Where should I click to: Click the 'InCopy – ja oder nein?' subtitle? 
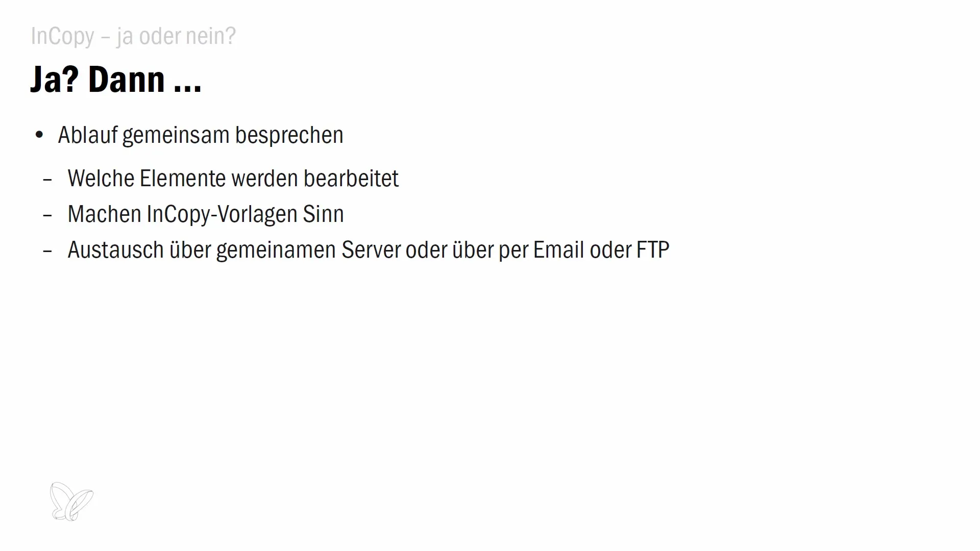(x=133, y=36)
